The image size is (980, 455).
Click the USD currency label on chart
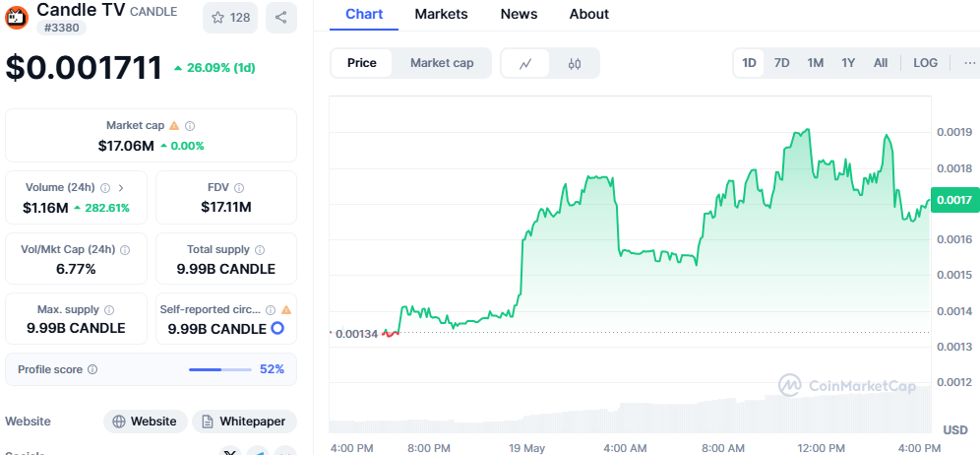point(955,430)
